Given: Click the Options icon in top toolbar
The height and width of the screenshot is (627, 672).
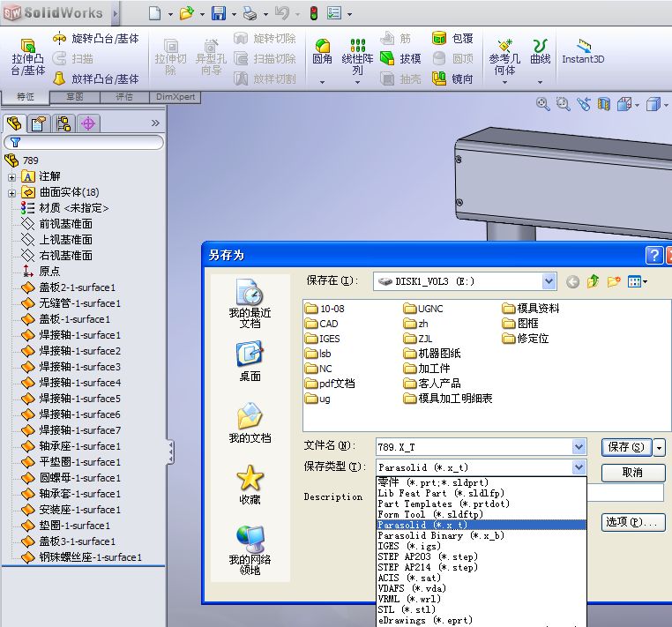Looking at the screenshot, I should point(334,14).
